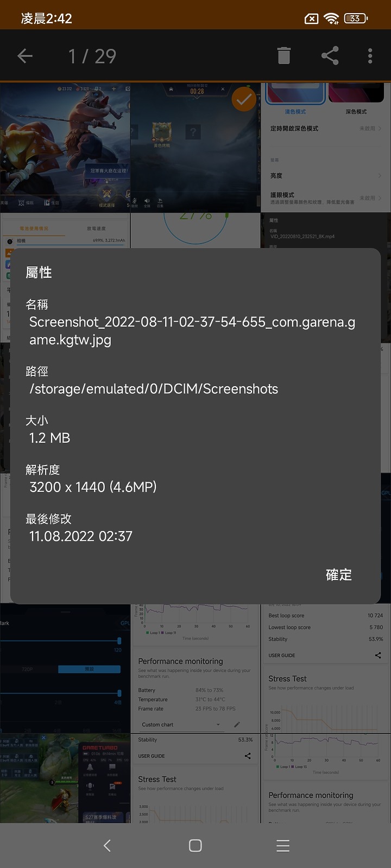Image resolution: width=391 pixels, height=868 pixels.
Task: Tap the 1 / 29 selection counter
Action: [92, 56]
